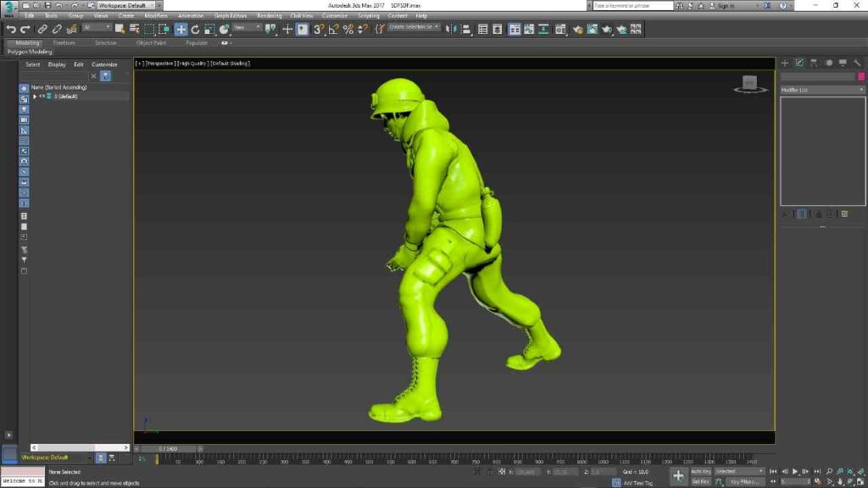Image resolution: width=868 pixels, height=488 pixels.
Task: Open the Material Editor
Action: pos(560,28)
